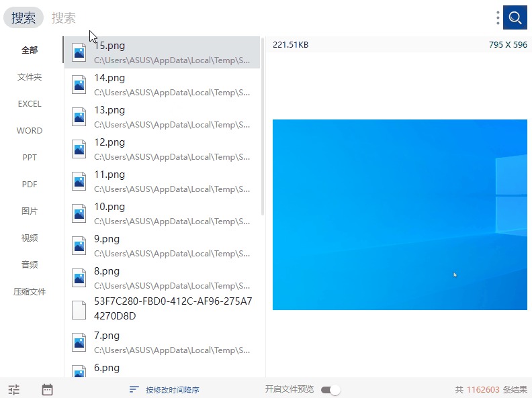Show only 压缩文件 results
The image size is (532, 398).
(x=30, y=291)
